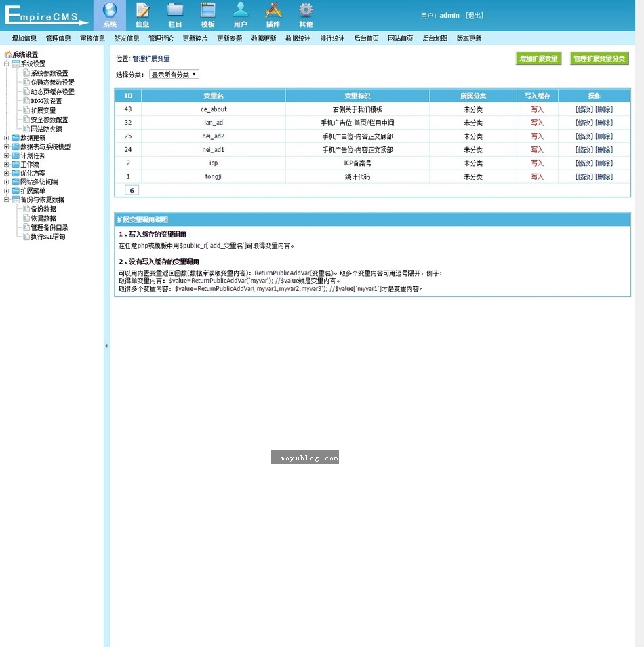Expand the 计划任务 tree node

click(x=6, y=154)
